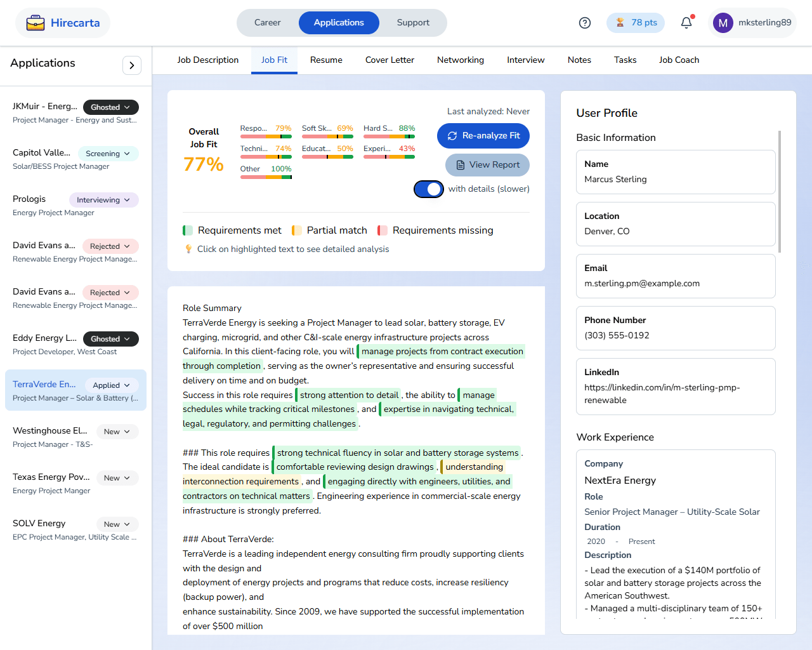Image resolution: width=812 pixels, height=650 pixels.
Task: Change the Prologis Interviewing status dropdown
Action: [103, 200]
